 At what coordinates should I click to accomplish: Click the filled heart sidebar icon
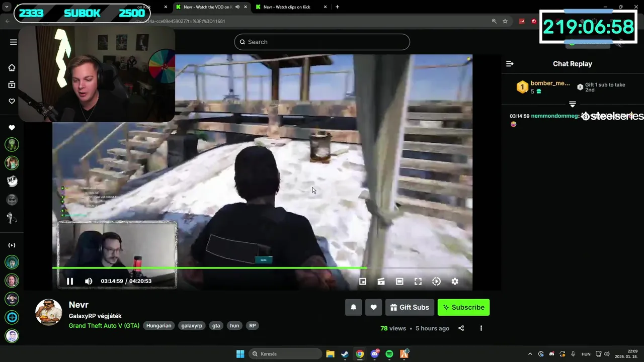12,128
